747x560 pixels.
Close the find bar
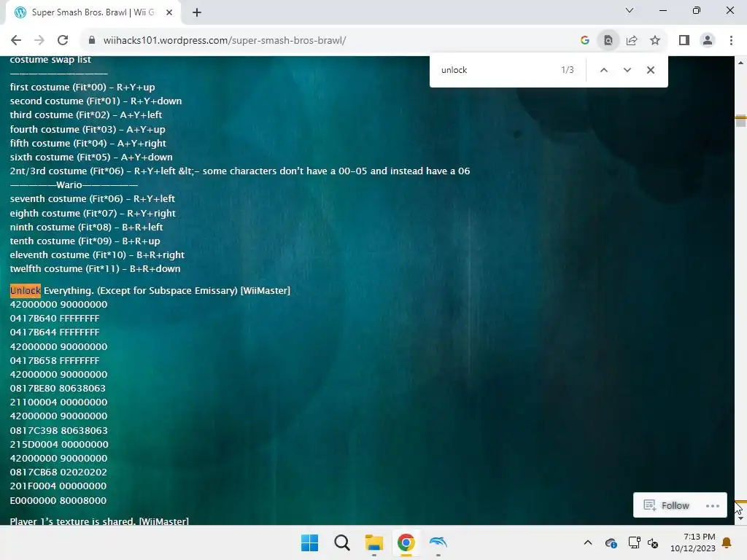[x=650, y=70]
